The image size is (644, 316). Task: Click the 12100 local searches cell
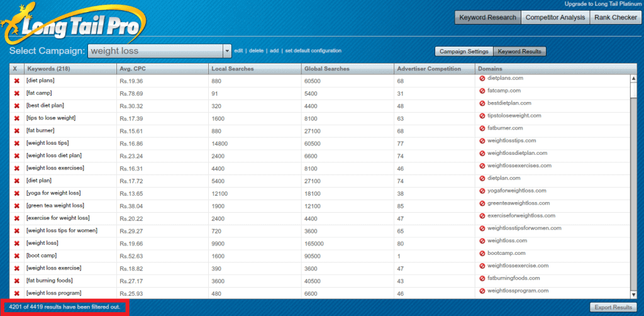pyautogui.click(x=255, y=194)
